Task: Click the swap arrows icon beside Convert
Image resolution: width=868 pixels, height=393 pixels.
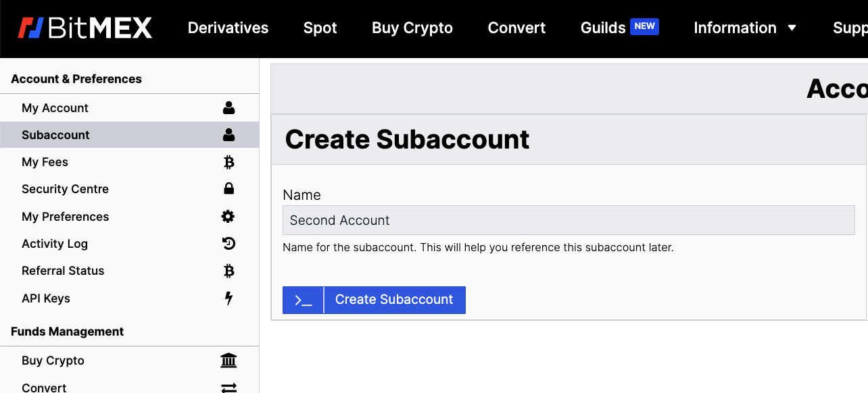Action: pyautogui.click(x=228, y=388)
